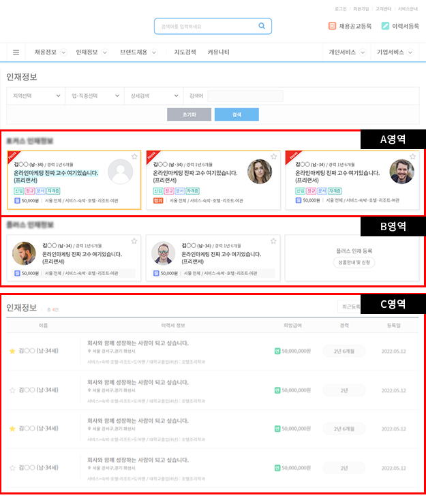Screen dimensions: 426x504
Task: Open the 업·직종선택 dropdown
Action: [94, 96]
